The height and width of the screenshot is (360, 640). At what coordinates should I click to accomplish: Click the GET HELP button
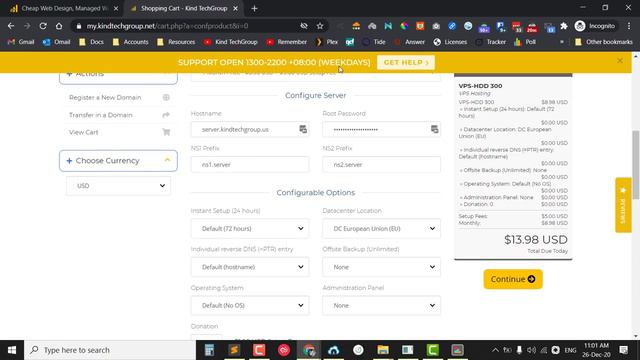(x=406, y=62)
